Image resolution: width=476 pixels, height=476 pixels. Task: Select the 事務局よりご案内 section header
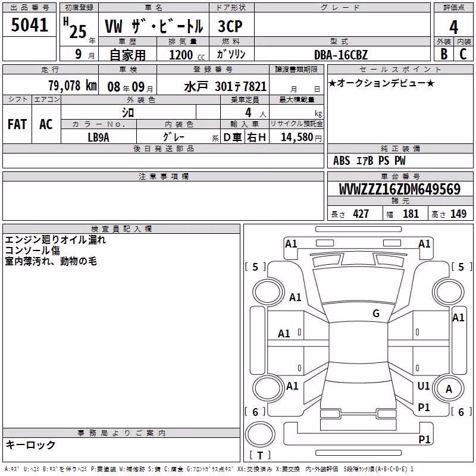(121, 433)
